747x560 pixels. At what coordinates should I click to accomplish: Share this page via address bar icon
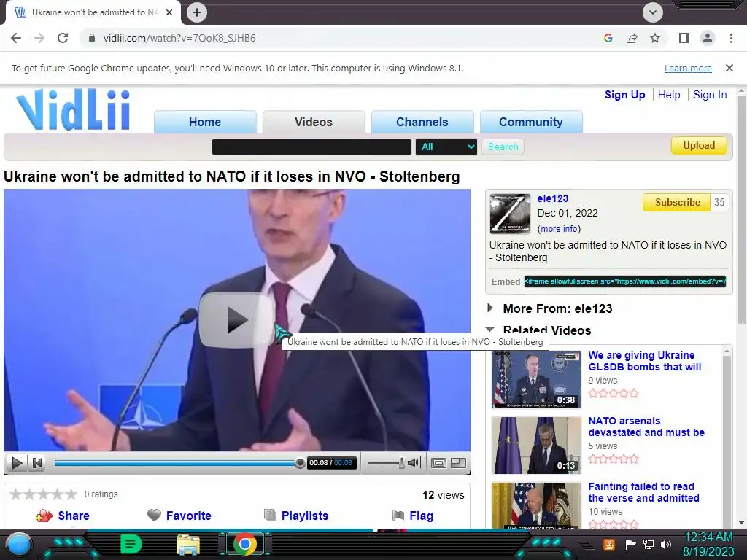click(x=632, y=38)
